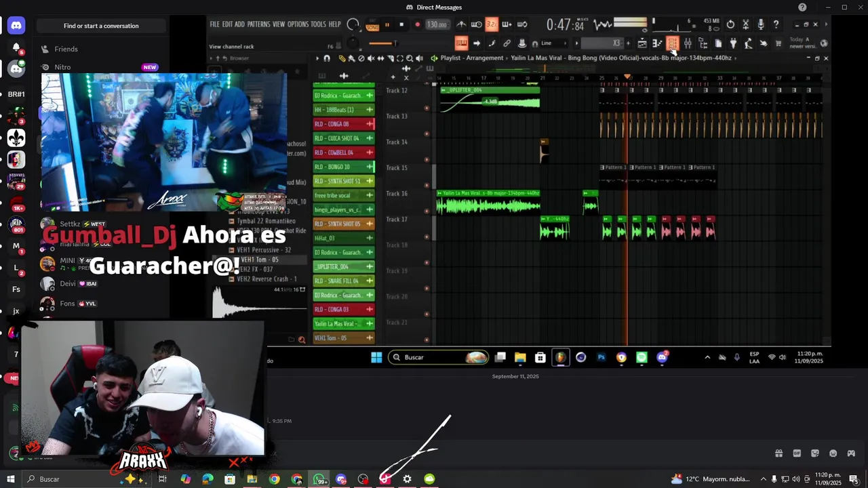868x488 pixels.
Task: Open the VIEW menu
Action: 279,24
